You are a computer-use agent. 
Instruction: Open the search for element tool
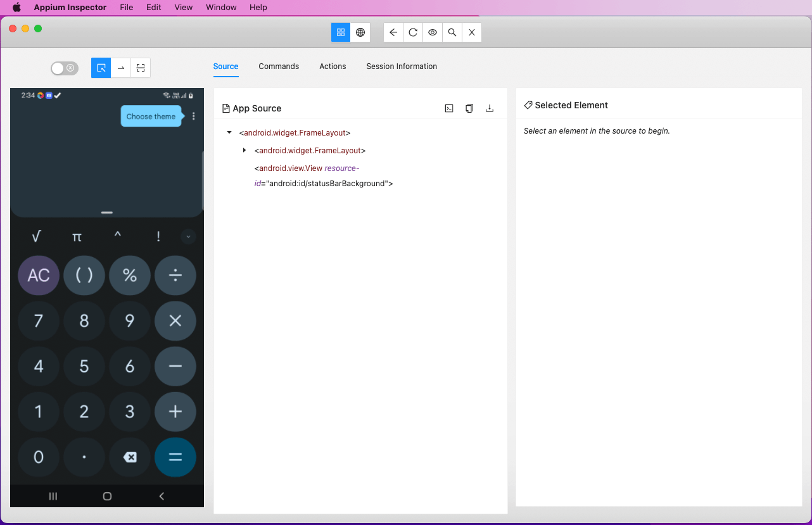coord(452,32)
